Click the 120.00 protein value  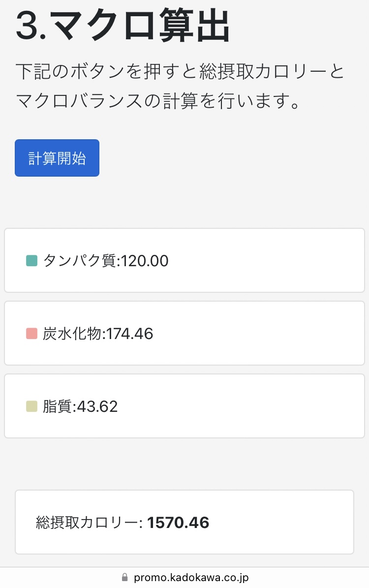pyautogui.click(x=145, y=261)
